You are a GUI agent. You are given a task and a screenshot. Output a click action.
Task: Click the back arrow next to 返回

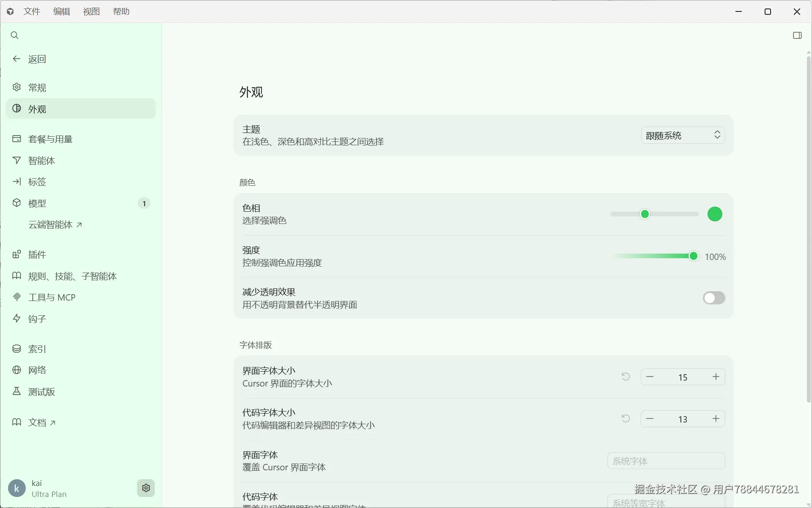tap(16, 59)
